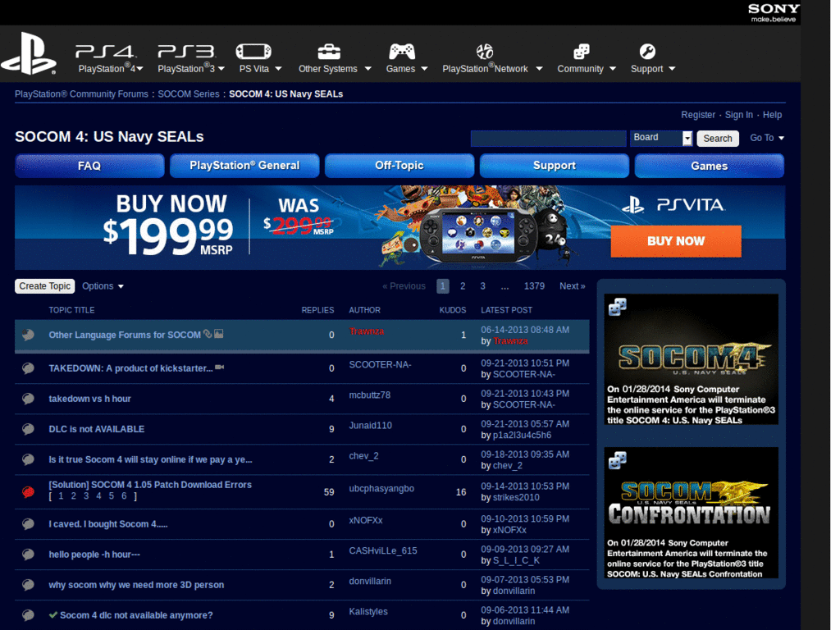Viewport: 840px width, 630px height.
Task: Click the PS Vita handheld icon
Action: [x=253, y=52]
